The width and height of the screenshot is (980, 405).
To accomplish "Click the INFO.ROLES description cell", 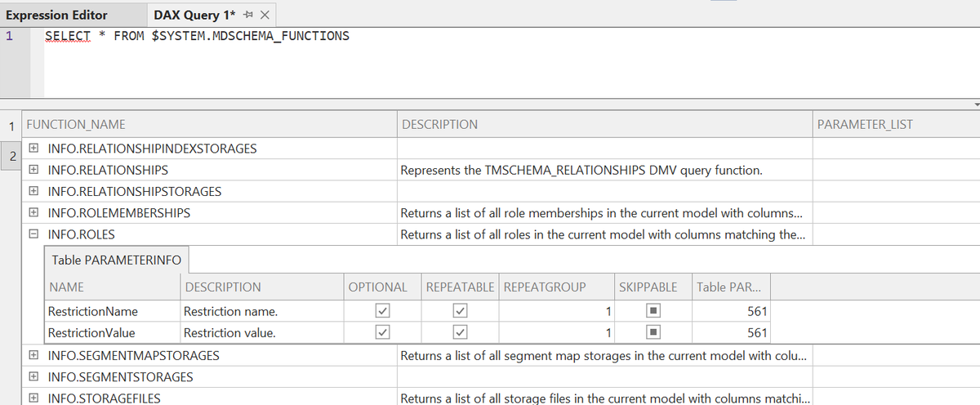I will pos(605,234).
